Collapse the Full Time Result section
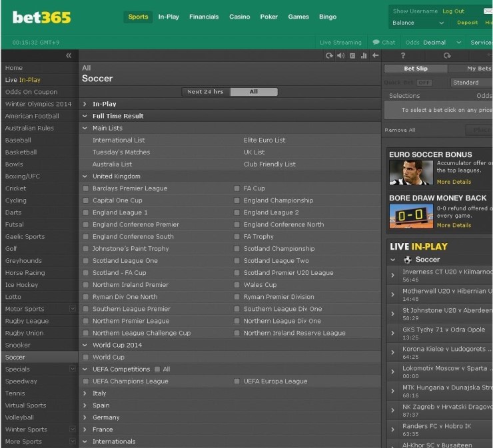The width and height of the screenshot is (493, 448). (x=85, y=116)
